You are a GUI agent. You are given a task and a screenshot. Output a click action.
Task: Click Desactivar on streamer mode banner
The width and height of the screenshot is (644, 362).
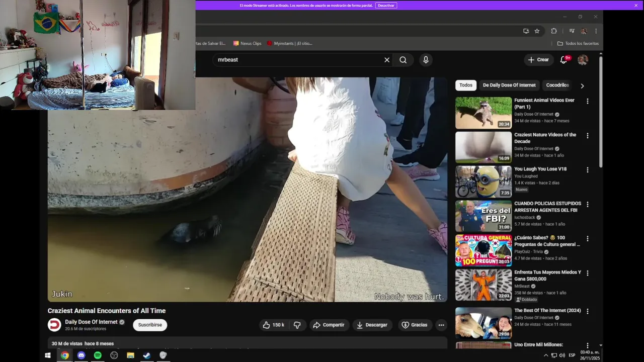tap(386, 6)
